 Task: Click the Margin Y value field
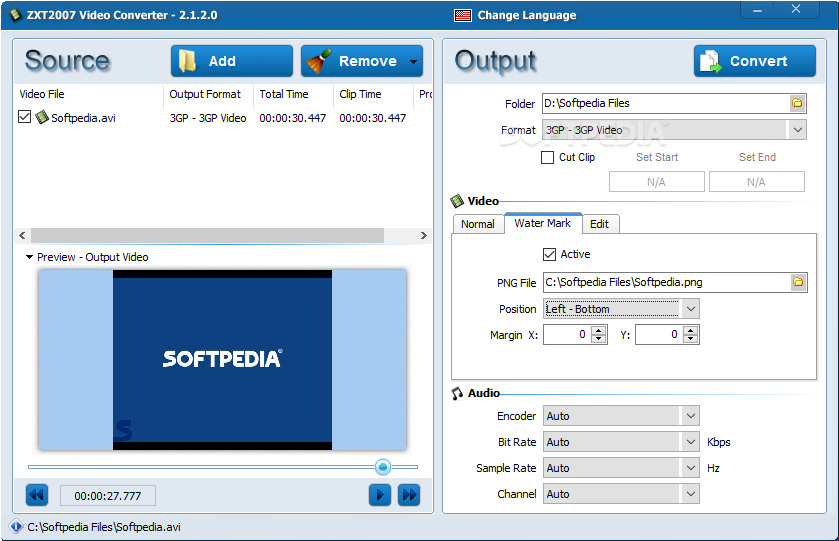pos(660,335)
